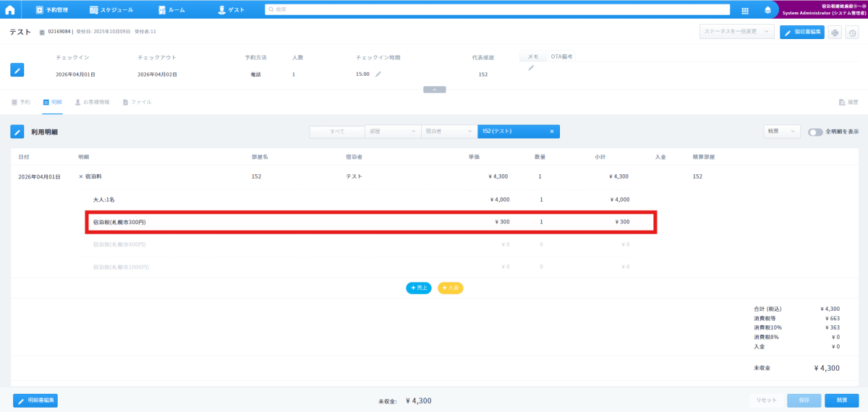
Task: Open the apps grid menu icon
Action: [745, 10]
